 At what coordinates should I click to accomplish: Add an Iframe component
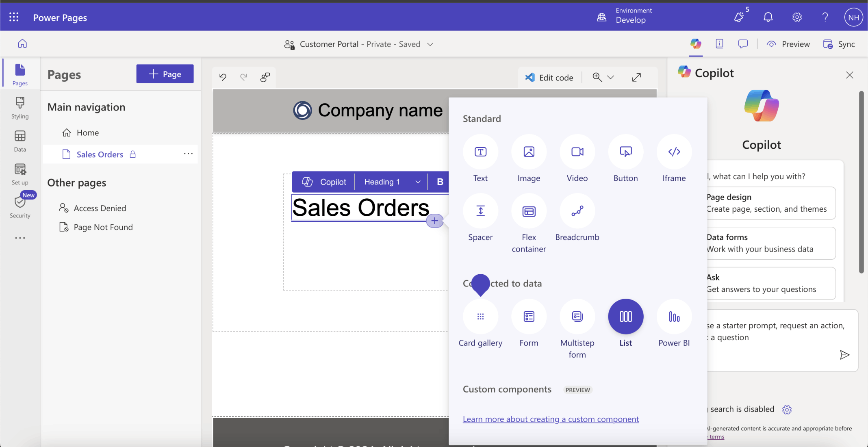point(674,152)
